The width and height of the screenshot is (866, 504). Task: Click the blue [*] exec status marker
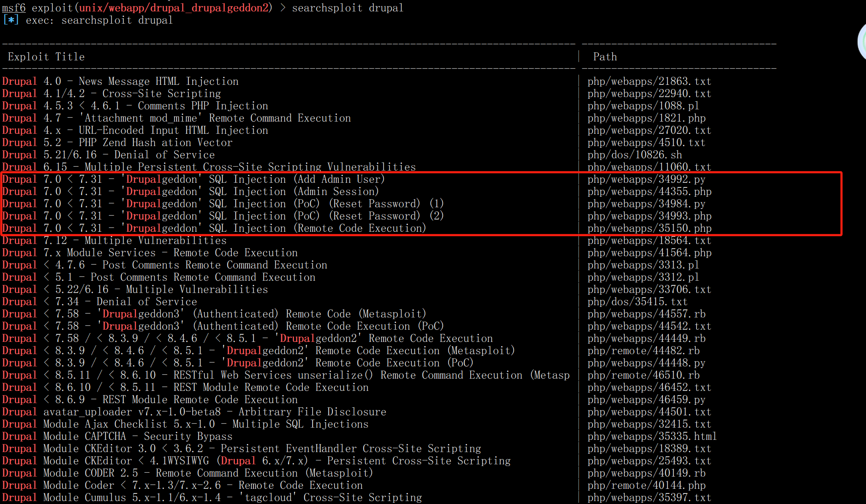11,20
